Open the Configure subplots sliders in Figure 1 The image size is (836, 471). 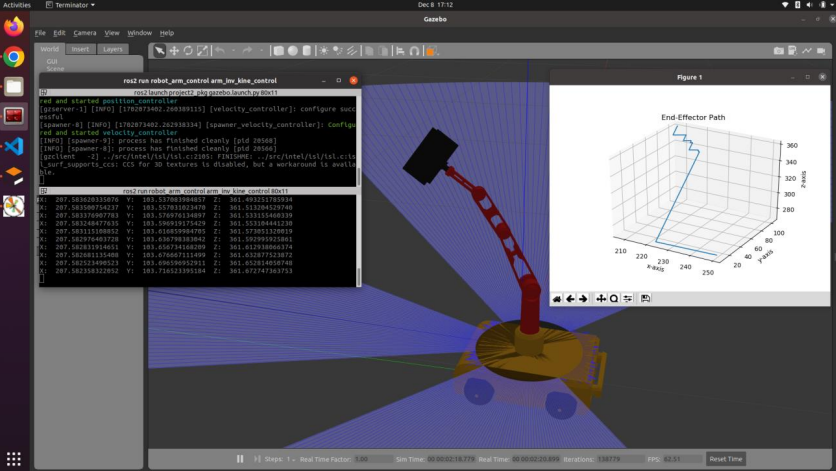point(628,298)
